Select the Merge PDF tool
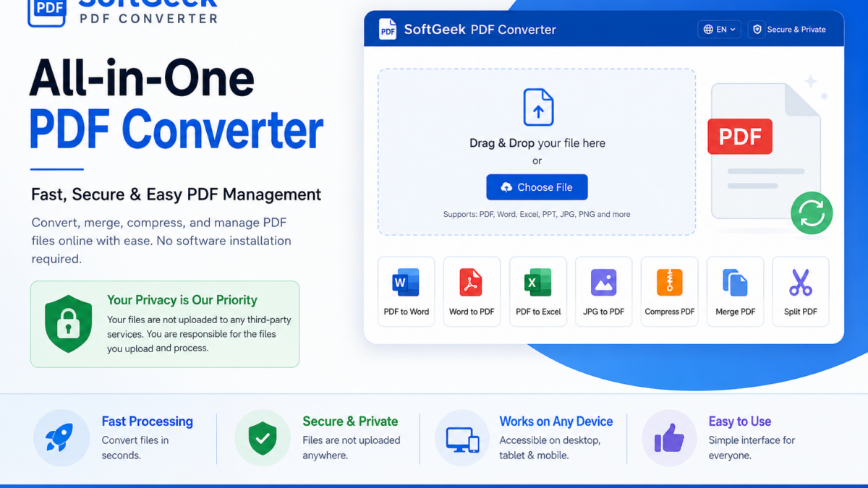 click(735, 291)
